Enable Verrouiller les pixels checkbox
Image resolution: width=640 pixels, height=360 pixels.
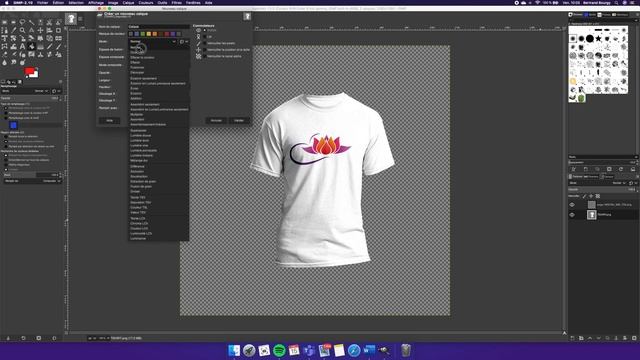pyautogui.click(x=205, y=43)
